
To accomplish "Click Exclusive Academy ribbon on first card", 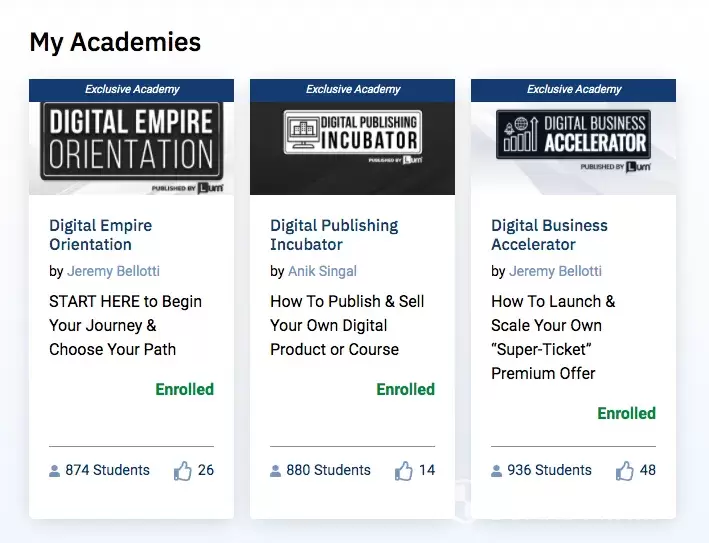I will click(x=131, y=90).
